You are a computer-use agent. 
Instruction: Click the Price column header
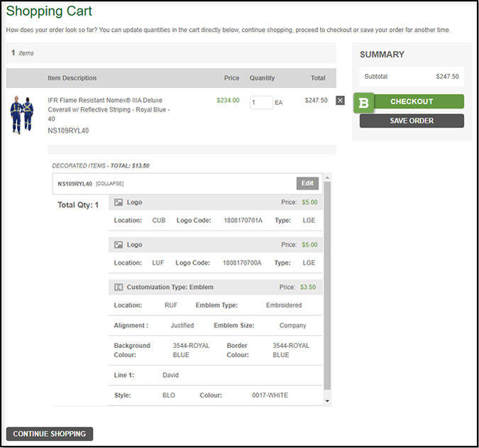click(231, 78)
